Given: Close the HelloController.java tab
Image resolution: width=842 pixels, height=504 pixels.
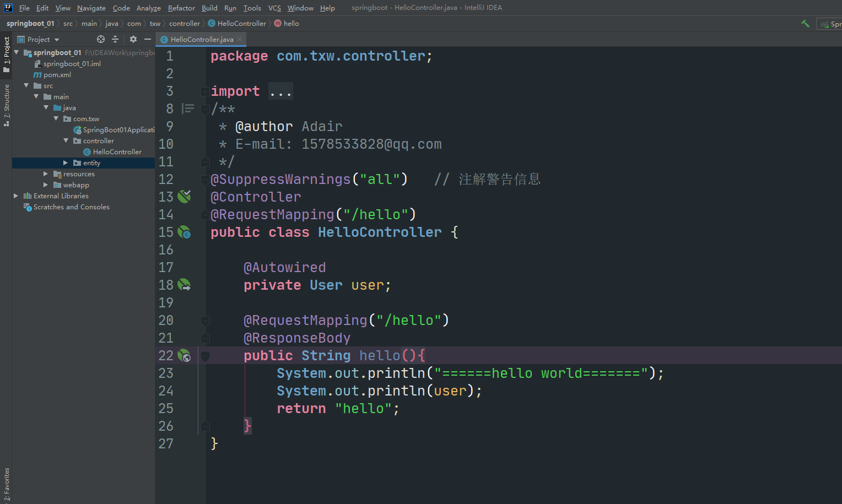Looking at the screenshot, I should (x=240, y=39).
